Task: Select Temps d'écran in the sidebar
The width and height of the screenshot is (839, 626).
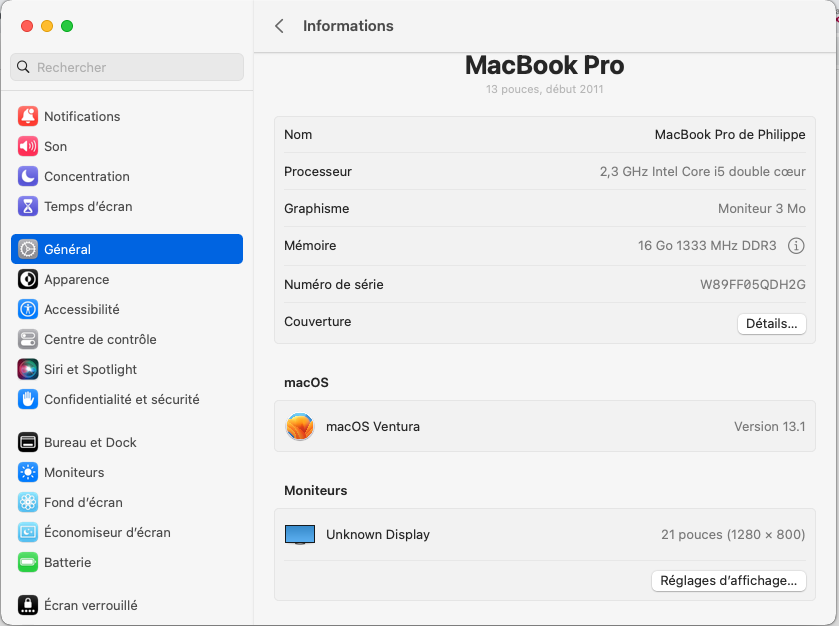Action: (127, 206)
